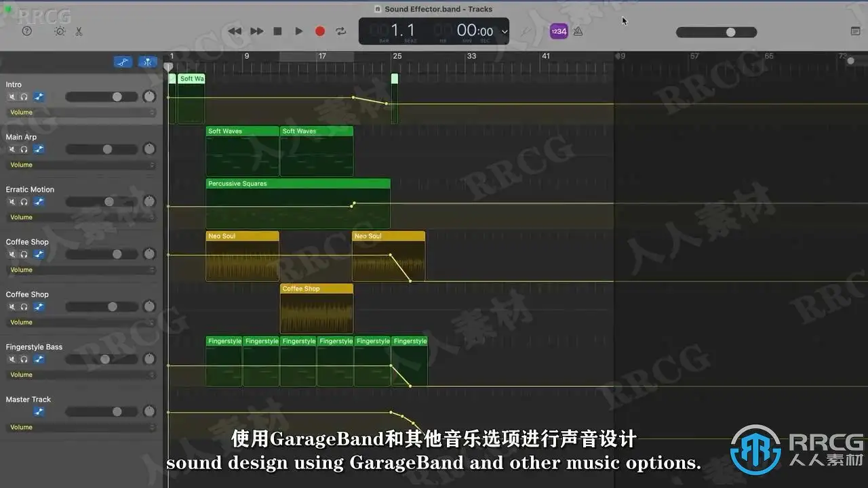Click the tuner icon beside the LCD

526,31
